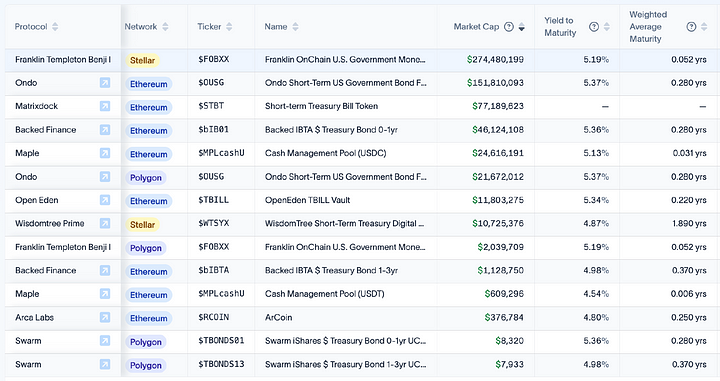720x381 pixels.
Task: Click the Market Cap help question icon
Action: 509,27
